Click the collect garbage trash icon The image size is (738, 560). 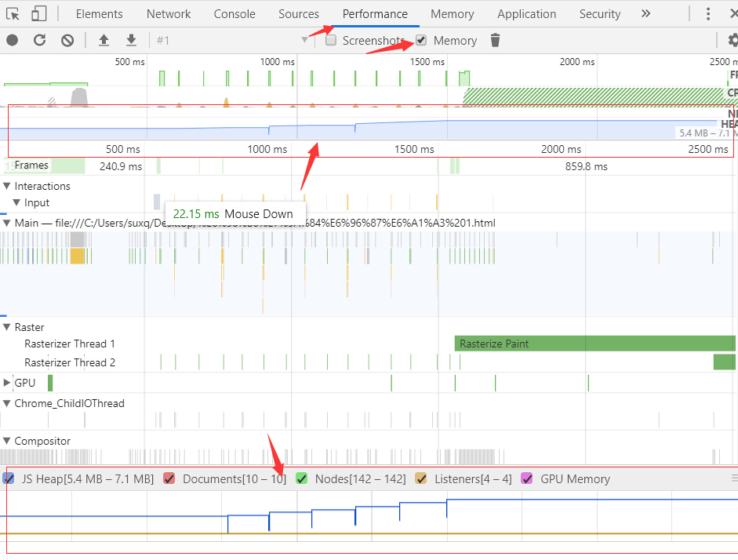tap(495, 40)
